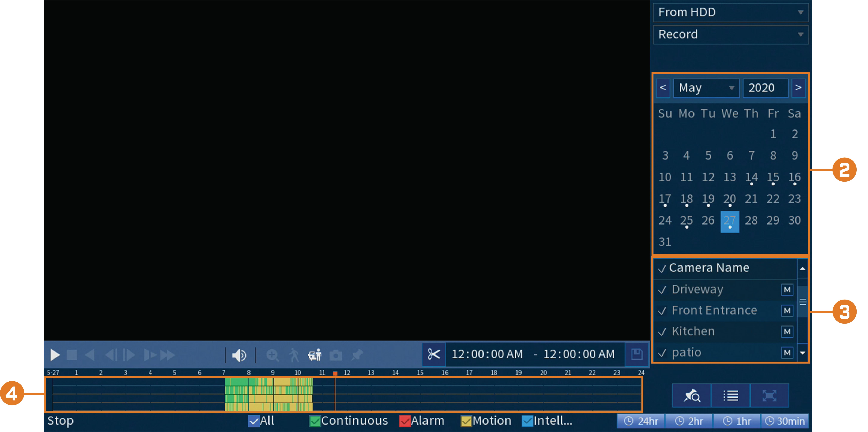Step to previous frame
Viewport: 868px width, 432px height.
(x=111, y=355)
